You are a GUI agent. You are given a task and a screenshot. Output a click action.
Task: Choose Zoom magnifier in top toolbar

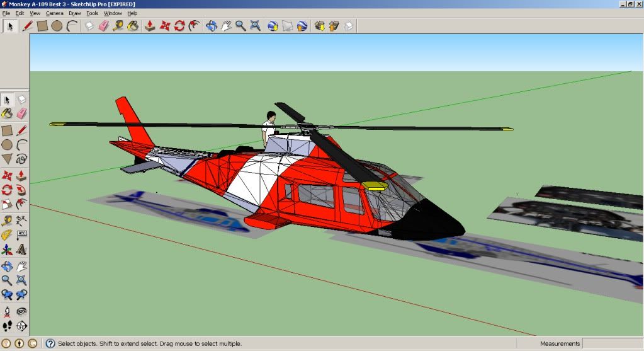click(x=240, y=26)
